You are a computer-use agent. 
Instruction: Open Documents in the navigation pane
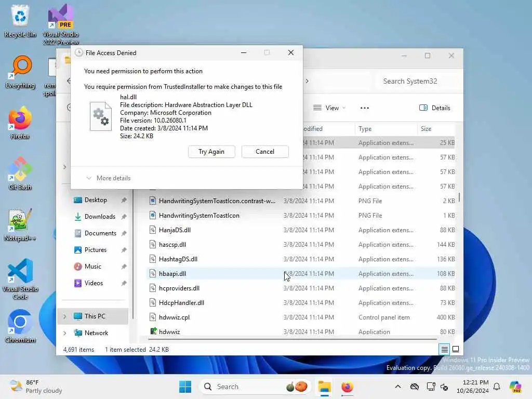point(100,233)
